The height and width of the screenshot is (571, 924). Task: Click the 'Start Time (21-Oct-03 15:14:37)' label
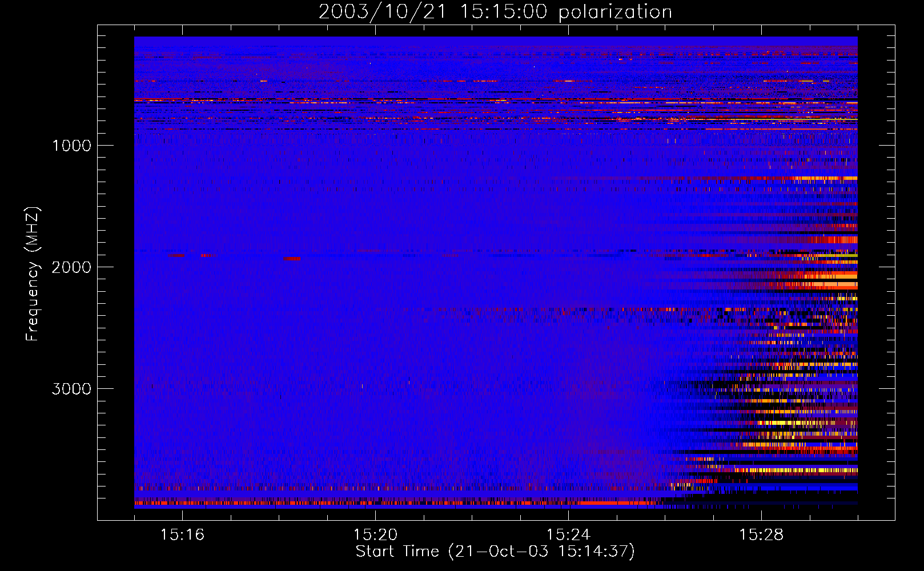click(495, 552)
